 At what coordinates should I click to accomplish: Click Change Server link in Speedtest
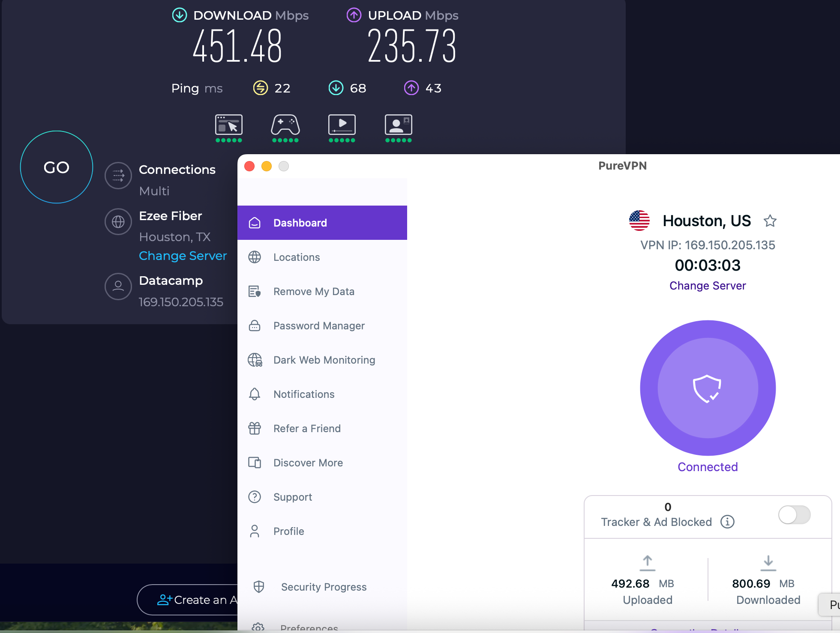tap(183, 256)
